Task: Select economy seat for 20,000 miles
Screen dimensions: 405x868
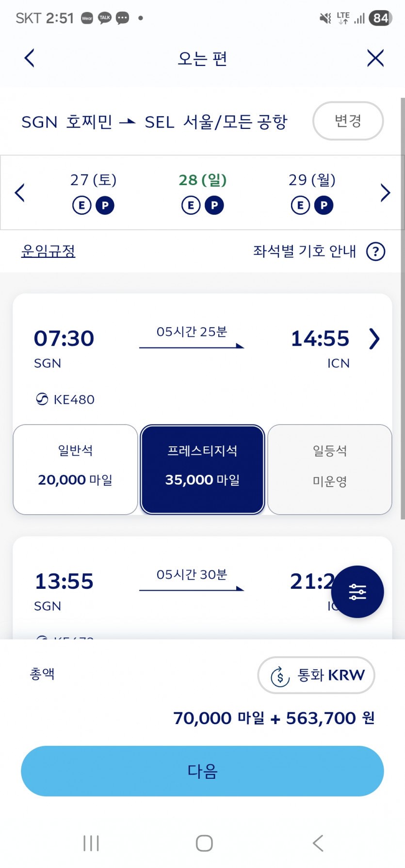Action: 75,469
